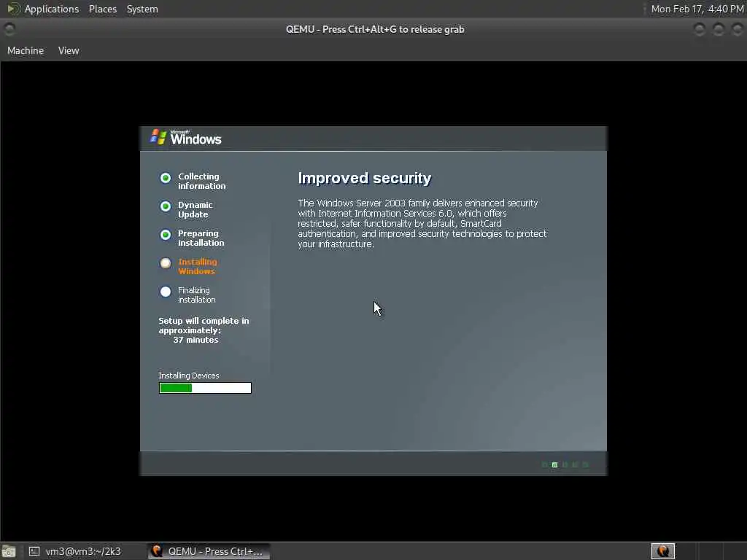Click the Installing Devices progress bar

(205, 388)
